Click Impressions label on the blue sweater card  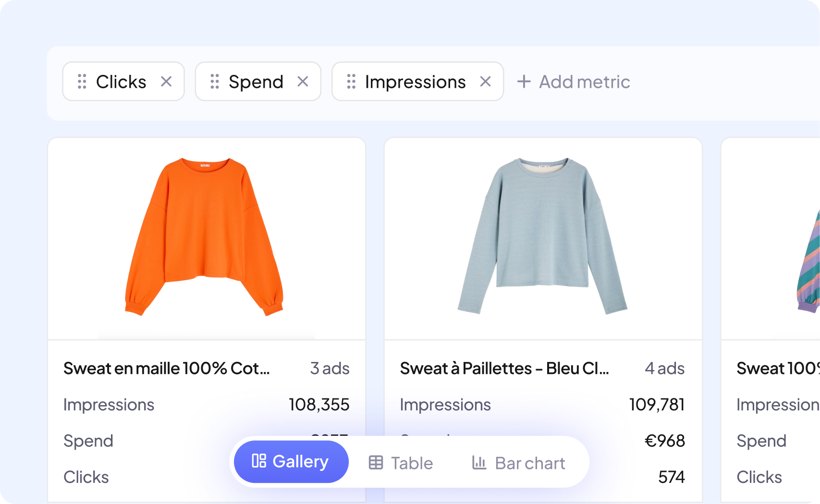(x=446, y=405)
